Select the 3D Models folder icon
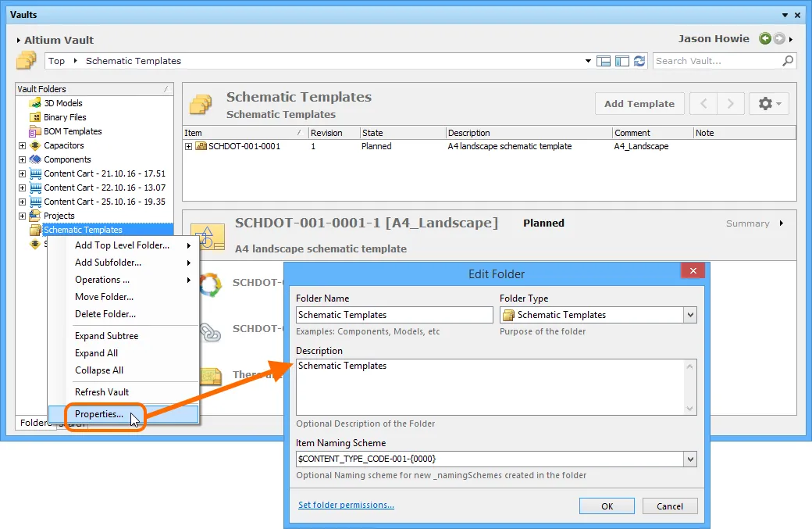The width and height of the screenshot is (812, 529). point(35,103)
